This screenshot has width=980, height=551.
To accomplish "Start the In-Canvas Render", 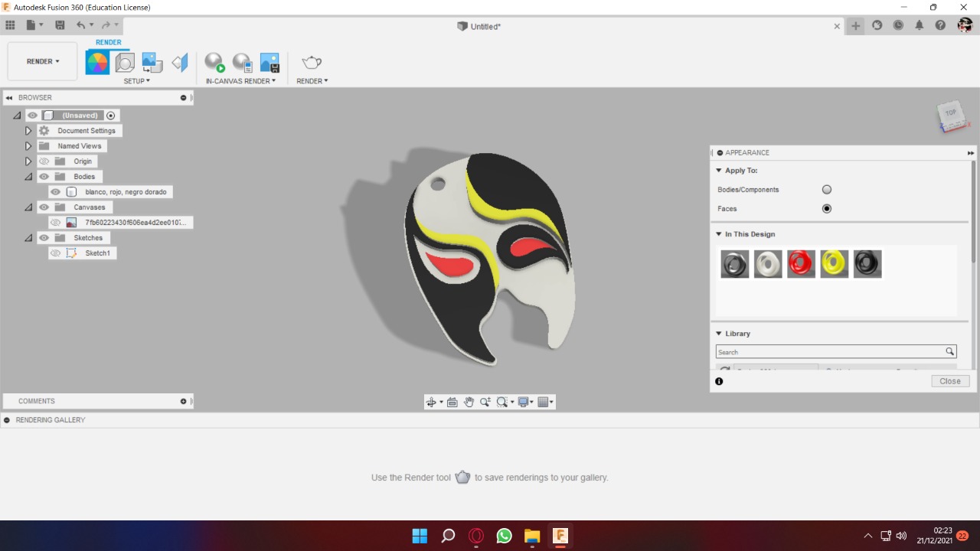I will point(214,63).
